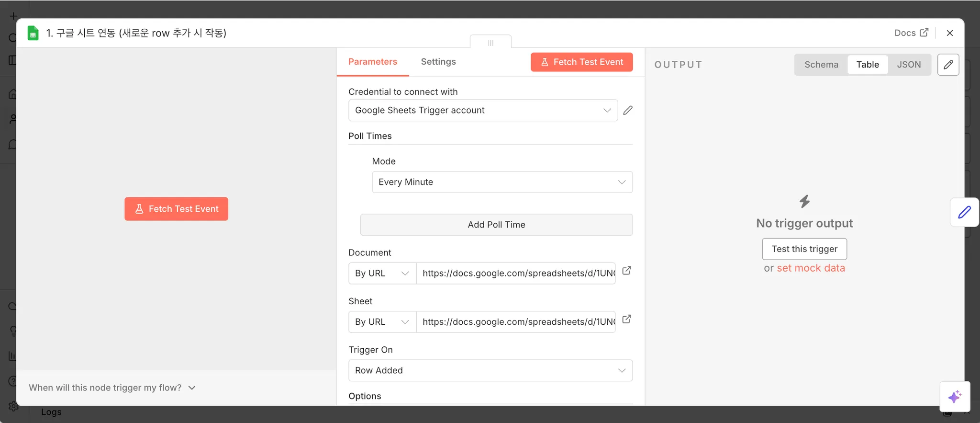Edit the credential with the pencil icon
Viewport: 980px width, 423px height.
point(628,110)
